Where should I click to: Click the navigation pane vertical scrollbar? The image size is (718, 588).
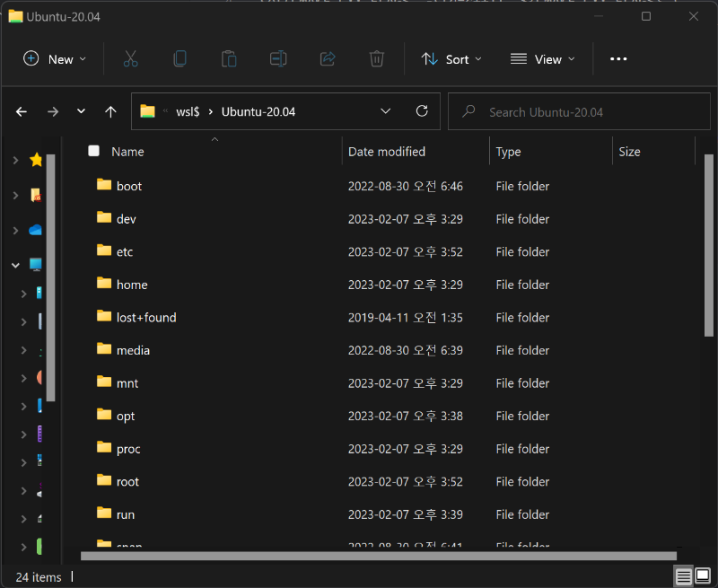pos(51,277)
